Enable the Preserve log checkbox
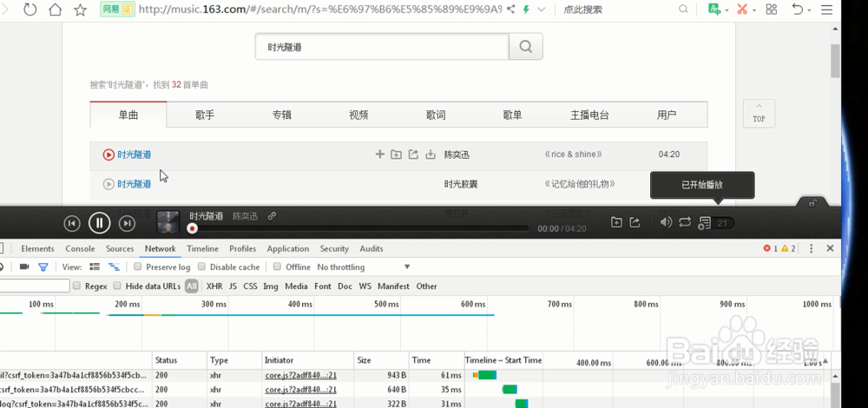 tap(138, 267)
